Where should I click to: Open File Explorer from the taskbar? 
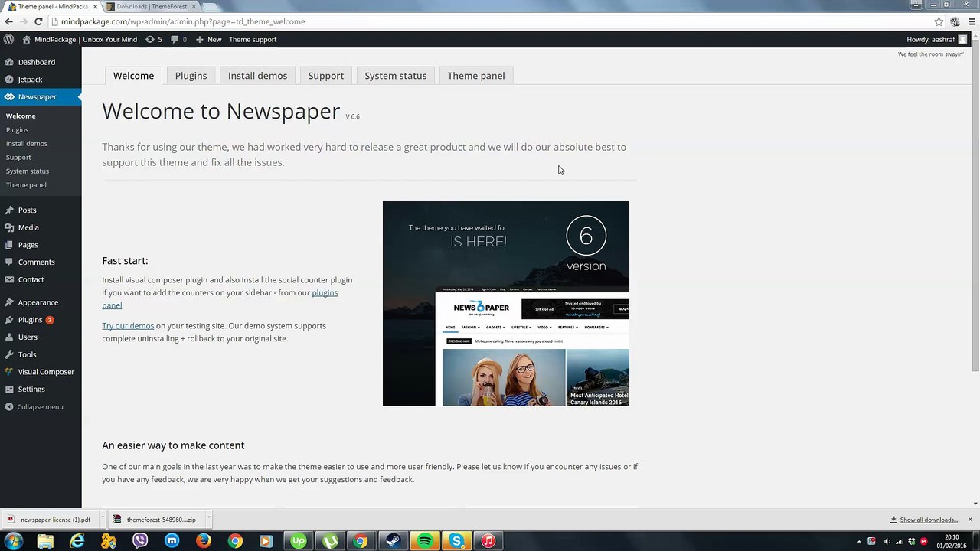click(x=45, y=541)
